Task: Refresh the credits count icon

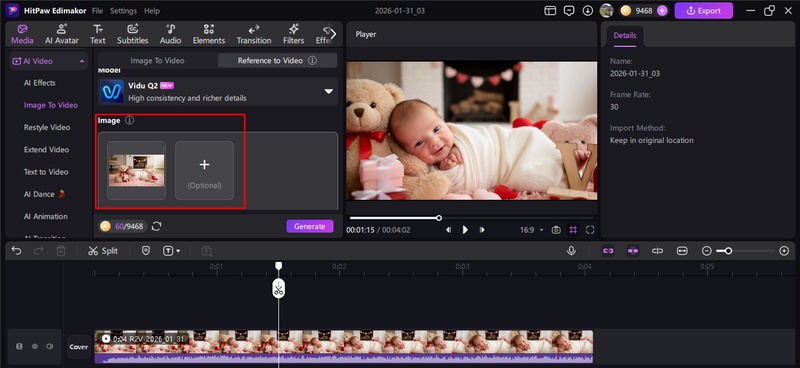Action: click(x=157, y=226)
